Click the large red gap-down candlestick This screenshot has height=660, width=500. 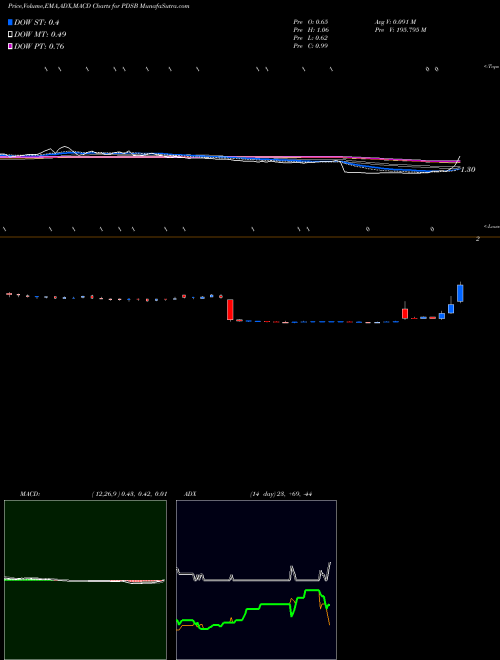coord(230,309)
